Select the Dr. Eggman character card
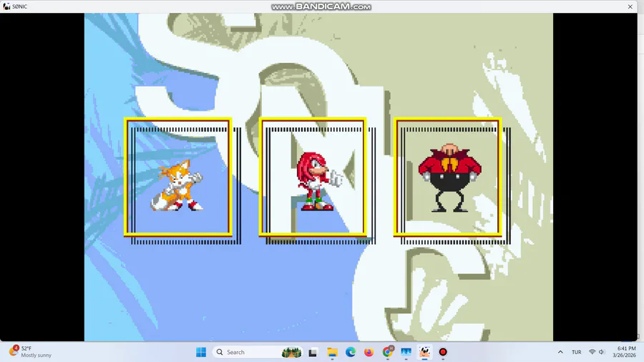The image size is (644, 362). point(447,177)
